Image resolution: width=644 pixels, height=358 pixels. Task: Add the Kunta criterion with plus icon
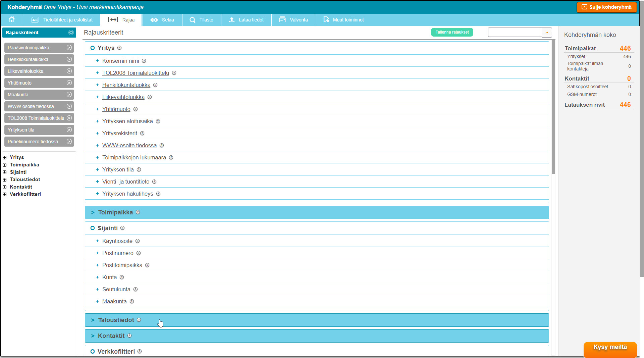pyautogui.click(x=97, y=277)
